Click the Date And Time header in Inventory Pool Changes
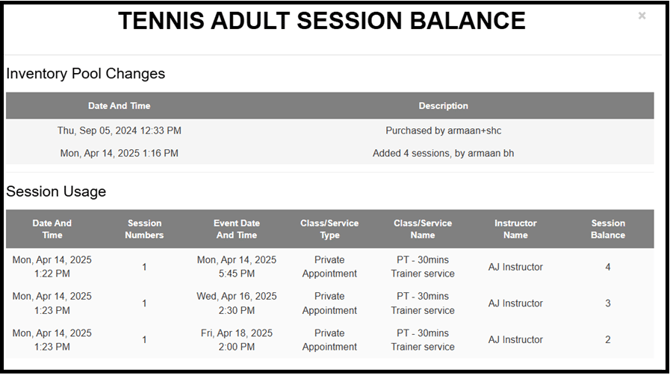The height and width of the screenshot is (375, 670). click(x=119, y=106)
